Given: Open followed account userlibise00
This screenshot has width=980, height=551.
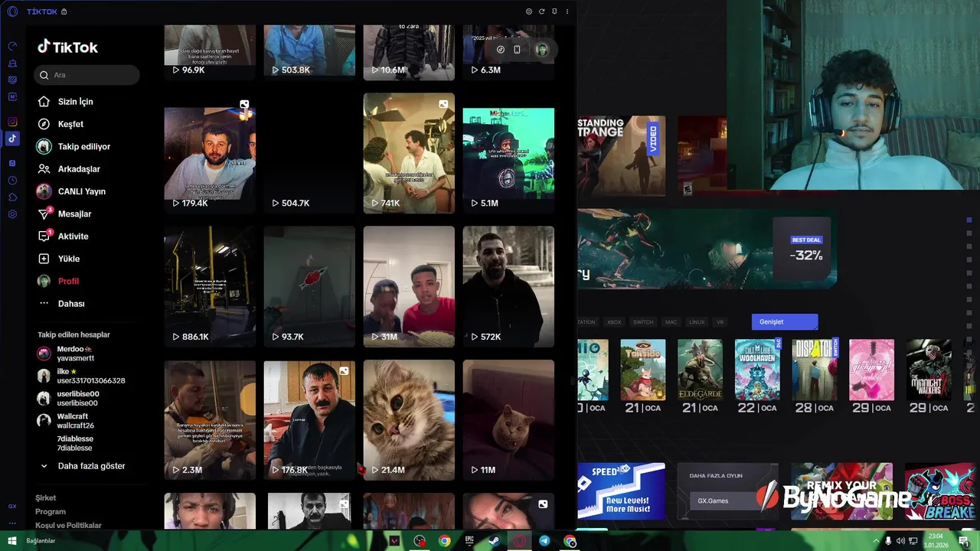Looking at the screenshot, I should pyautogui.click(x=67, y=399).
